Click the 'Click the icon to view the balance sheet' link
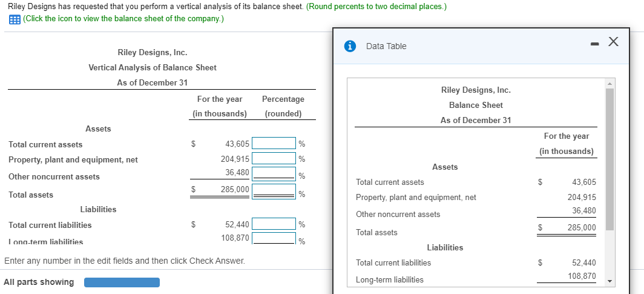This screenshot has height=294, width=644. [x=123, y=19]
